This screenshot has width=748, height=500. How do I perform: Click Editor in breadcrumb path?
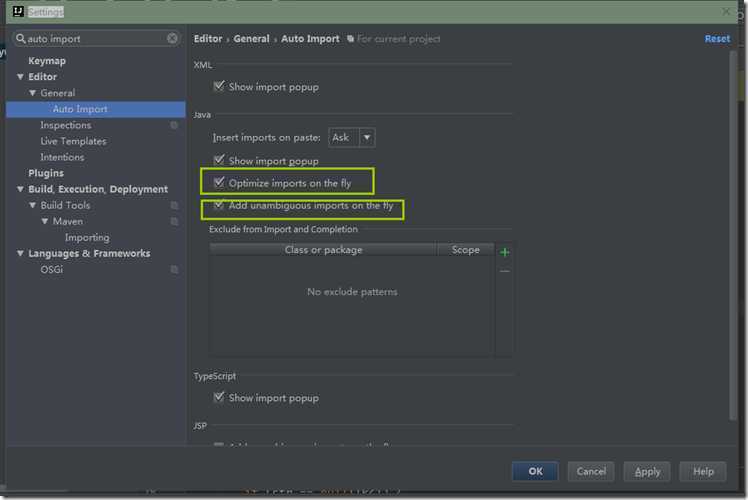tap(208, 39)
